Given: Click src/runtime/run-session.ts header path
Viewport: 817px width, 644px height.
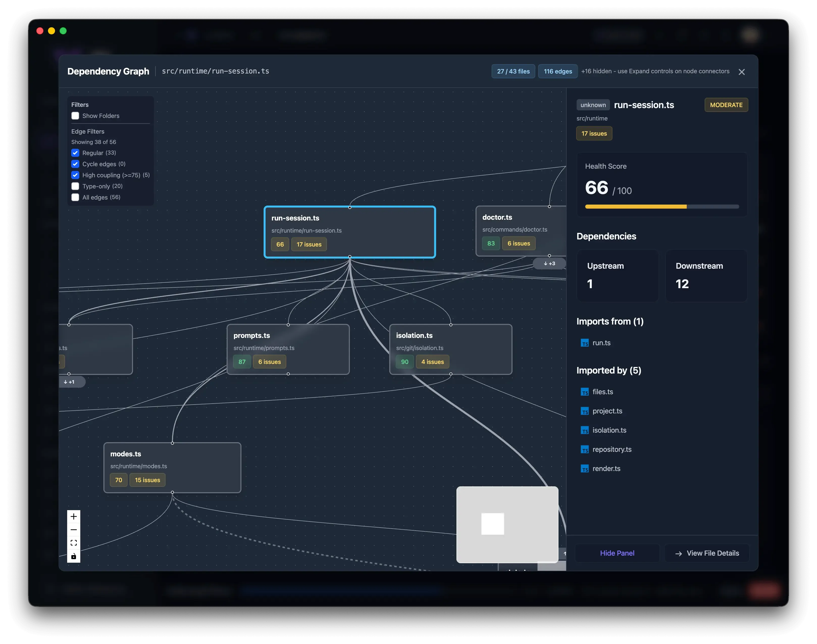Looking at the screenshot, I should [216, 71].
